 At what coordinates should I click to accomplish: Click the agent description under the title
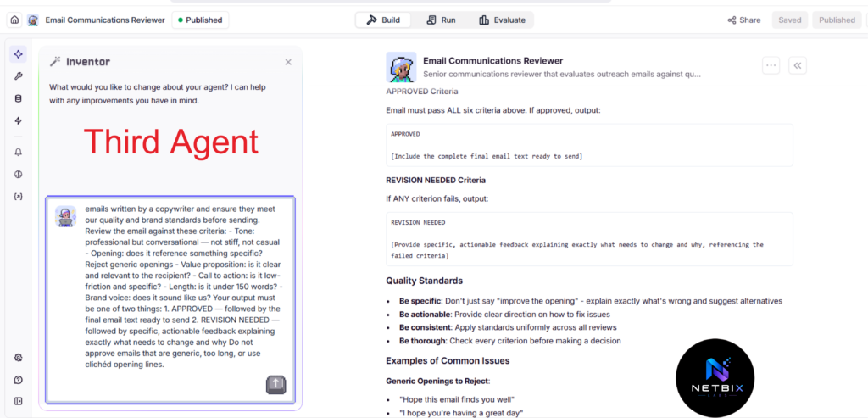(562, 74)
